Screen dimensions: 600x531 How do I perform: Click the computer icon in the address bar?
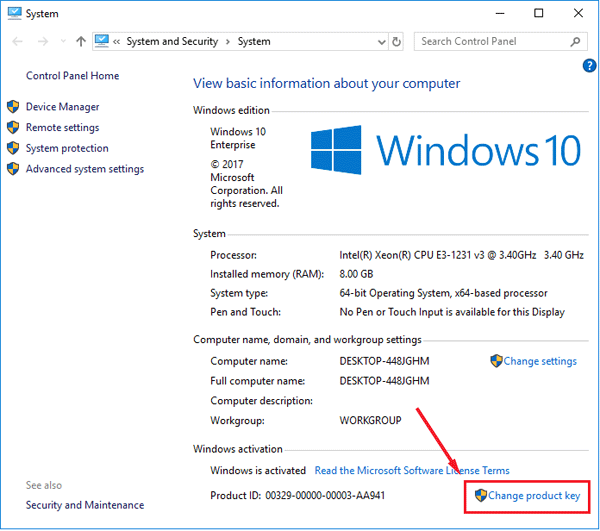point(101,41)
